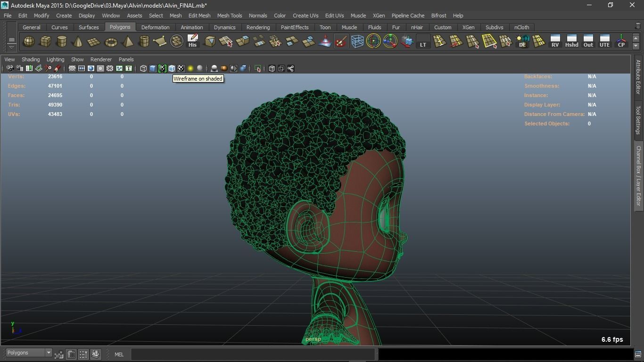Switch to the Subdivs shelf tab

coord(494,27)
